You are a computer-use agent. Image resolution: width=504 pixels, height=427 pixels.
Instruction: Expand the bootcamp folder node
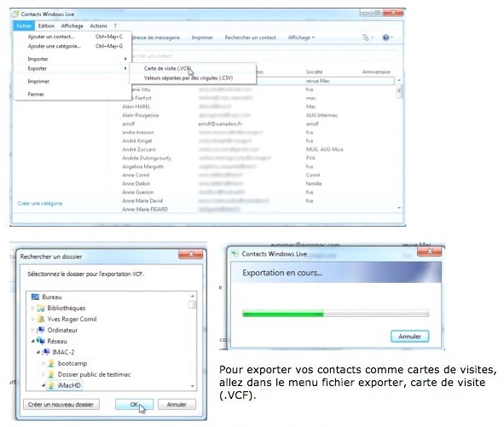(x=43, y=363)
